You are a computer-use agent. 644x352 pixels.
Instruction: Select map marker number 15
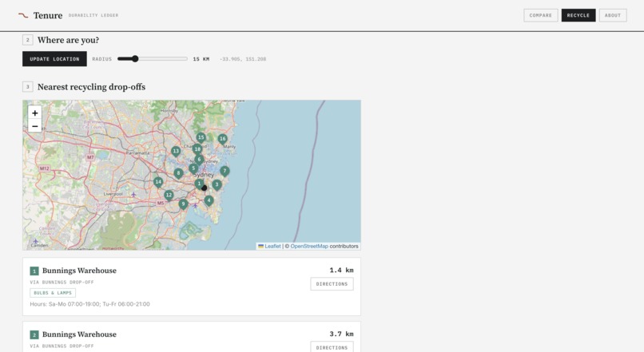point(201,138)
